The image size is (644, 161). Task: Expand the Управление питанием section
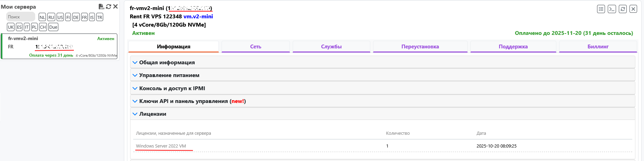click(x=169, y=75)
